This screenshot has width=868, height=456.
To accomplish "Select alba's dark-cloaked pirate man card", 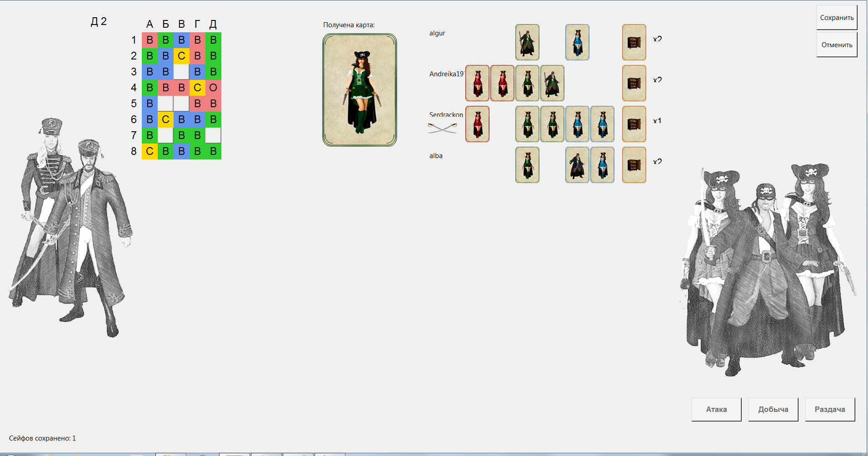I will [x=577, y=165].
